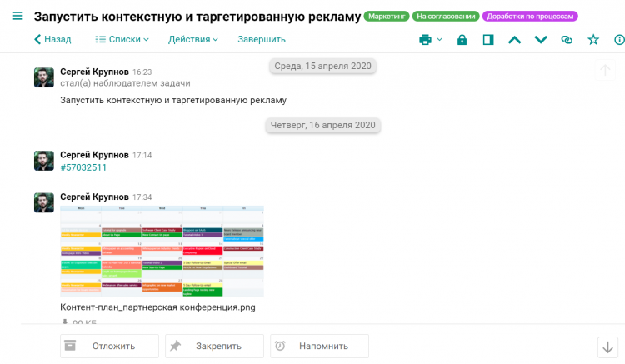Go to previous task with up chevron
This screenshot has width=625, height=364.
point(514,39)
